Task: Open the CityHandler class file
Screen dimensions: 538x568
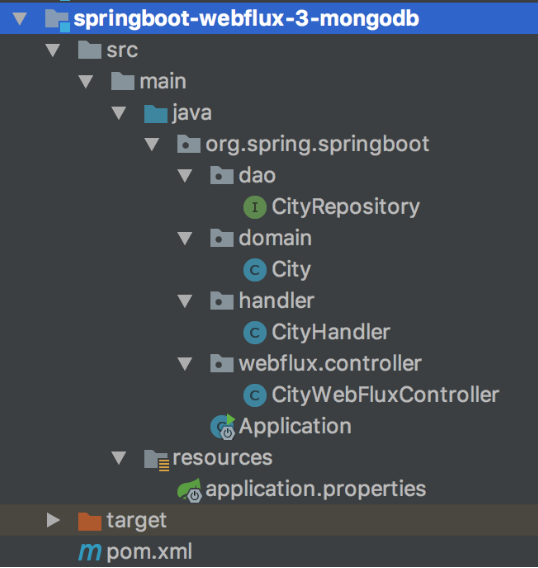Action: click(331, 333)
